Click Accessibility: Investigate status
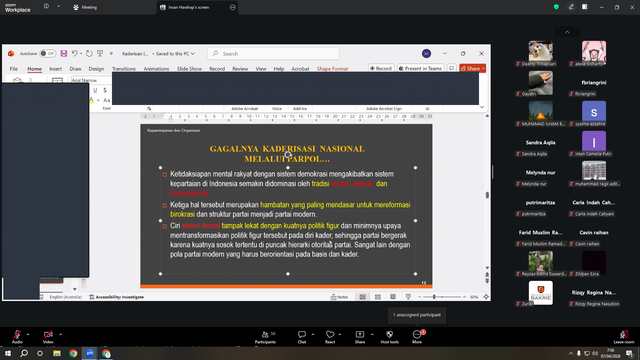Screen dimensions: 640x360 (x=116, y=297)
